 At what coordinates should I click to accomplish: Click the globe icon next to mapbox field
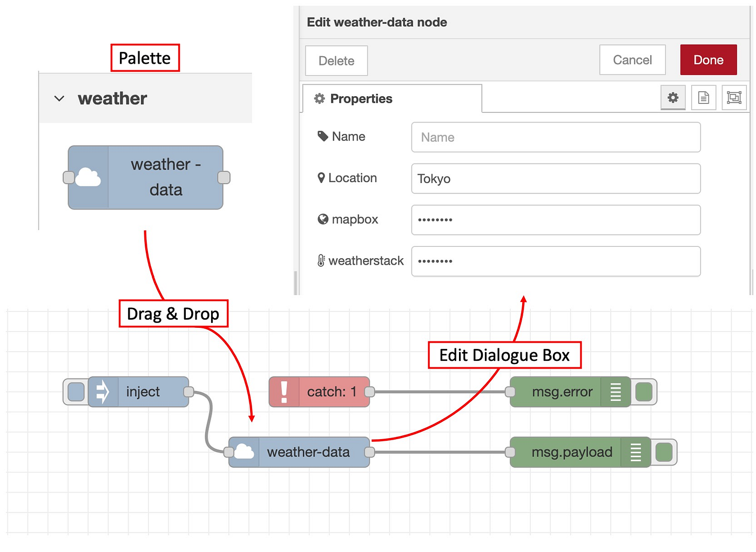[322, 219]
